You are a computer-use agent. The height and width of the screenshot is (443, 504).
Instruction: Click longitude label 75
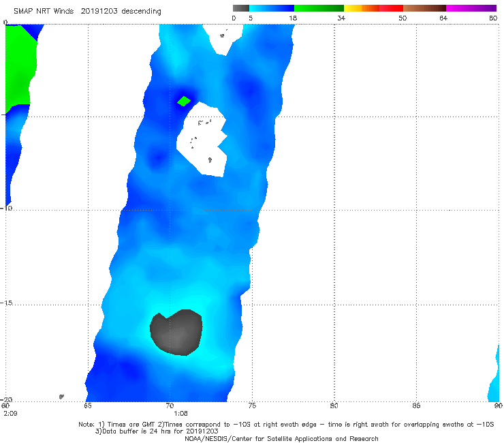click(x=252, y=406)
